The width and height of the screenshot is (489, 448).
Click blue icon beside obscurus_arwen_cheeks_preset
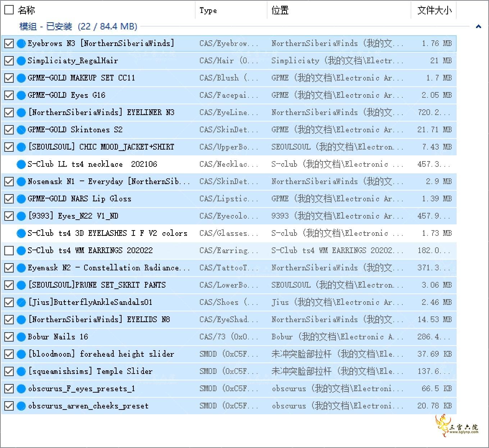coord(21,406)
